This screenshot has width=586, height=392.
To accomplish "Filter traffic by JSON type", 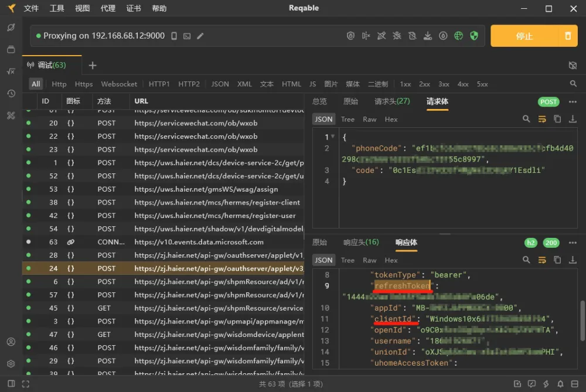I will pos(220,84).
